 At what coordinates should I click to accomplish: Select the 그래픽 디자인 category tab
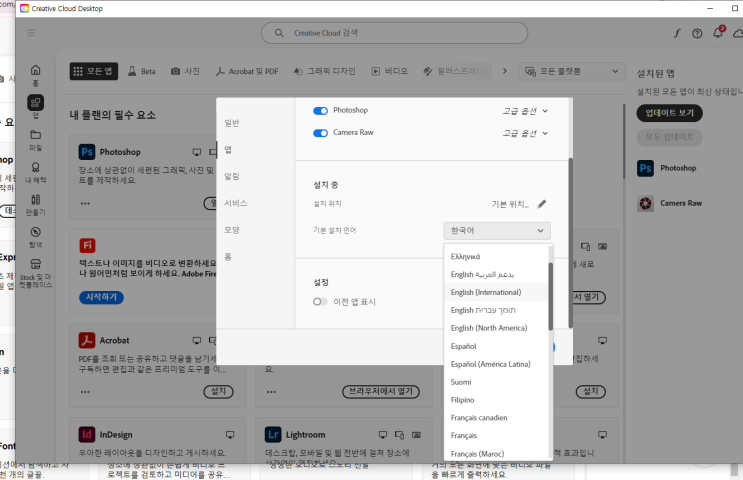(325, 71)
